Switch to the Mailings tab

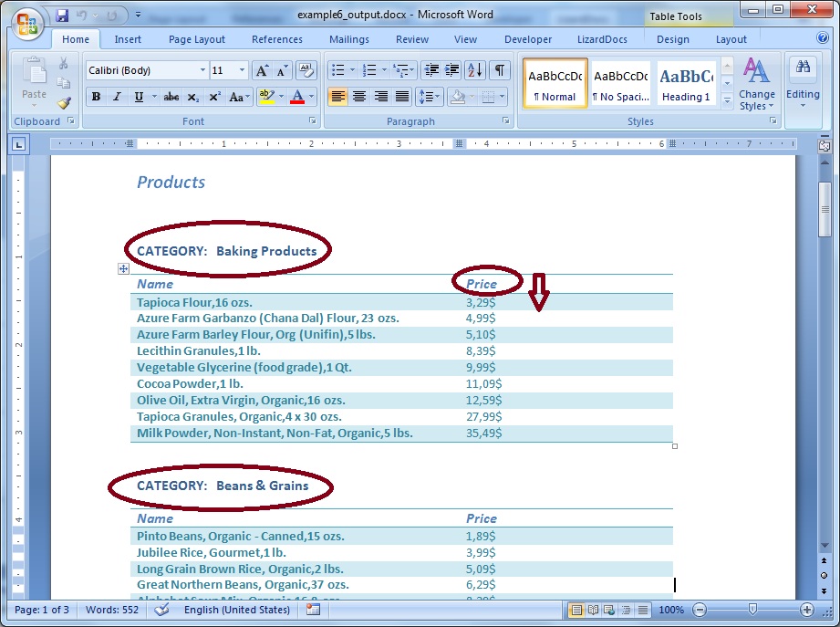[348, 39]
